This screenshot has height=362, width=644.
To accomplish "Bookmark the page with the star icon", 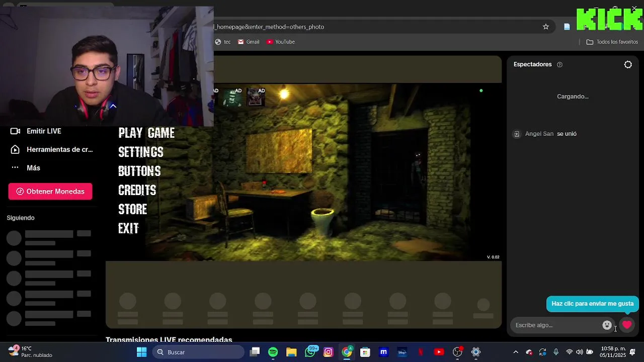I will (546, 27).
